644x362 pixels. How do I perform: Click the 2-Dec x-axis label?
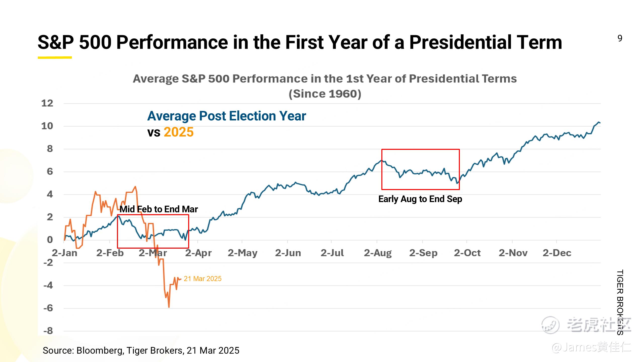(557, 253)
